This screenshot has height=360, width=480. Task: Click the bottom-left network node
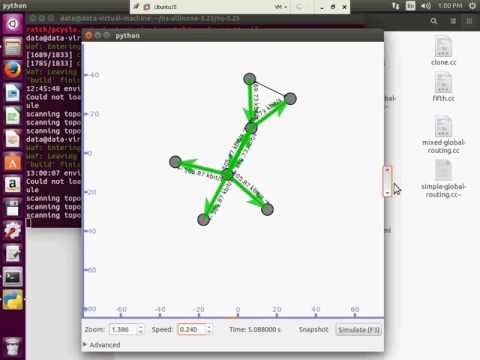point(204,219)
